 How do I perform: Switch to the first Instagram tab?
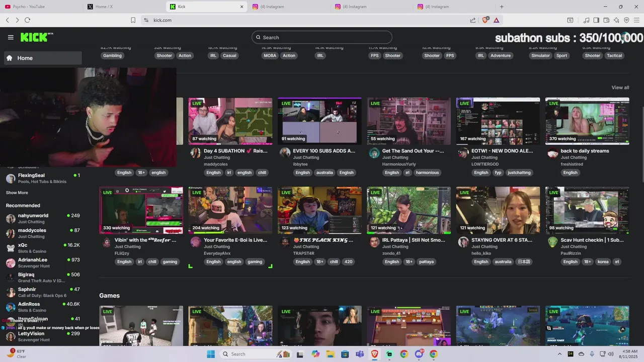pyautogui.click(x=289, y=7)
